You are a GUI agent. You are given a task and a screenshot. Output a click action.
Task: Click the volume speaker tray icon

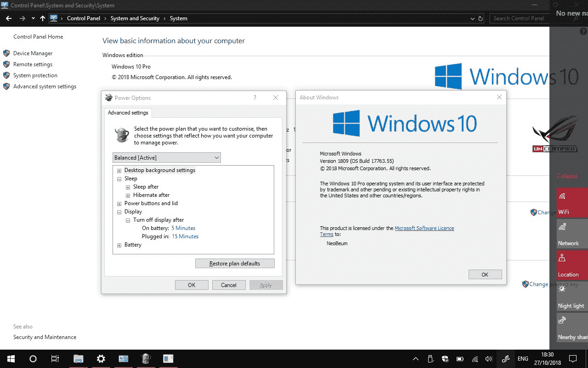coord(489,359)
